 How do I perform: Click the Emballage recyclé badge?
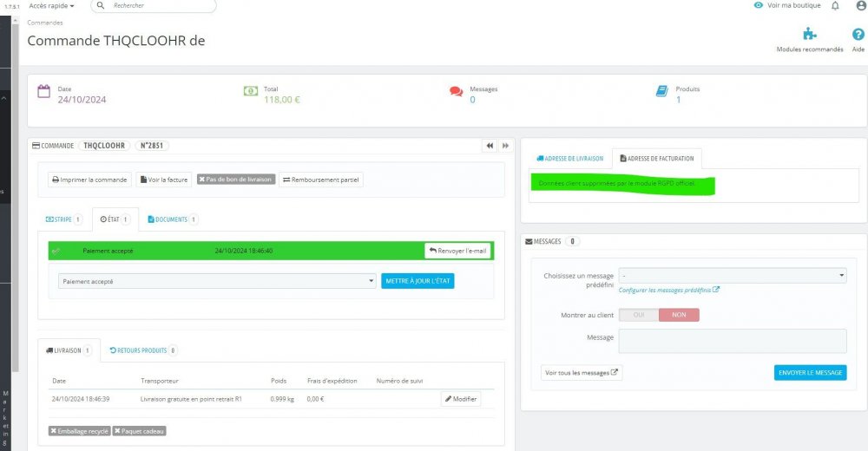pyautogui.click(x=79, y=431)
